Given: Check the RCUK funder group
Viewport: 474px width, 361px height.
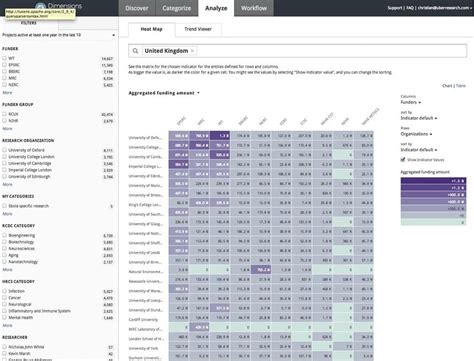Looking at the screenshot, I should (x=4, y=114).
